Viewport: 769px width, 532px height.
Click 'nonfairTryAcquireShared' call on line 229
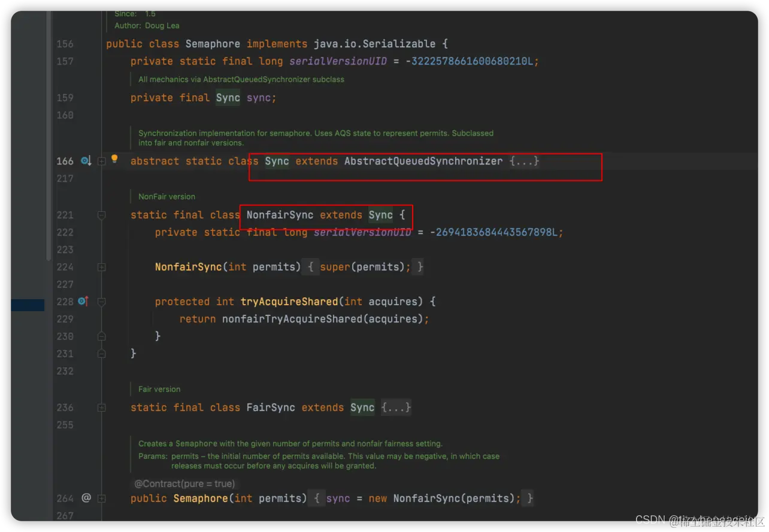(x=292, y=319)
